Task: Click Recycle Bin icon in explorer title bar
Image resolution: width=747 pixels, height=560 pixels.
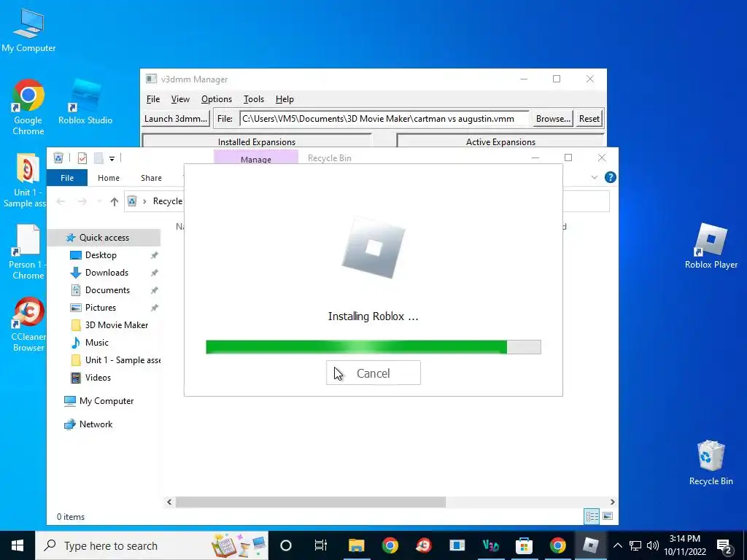Action: tap(58, 158)
